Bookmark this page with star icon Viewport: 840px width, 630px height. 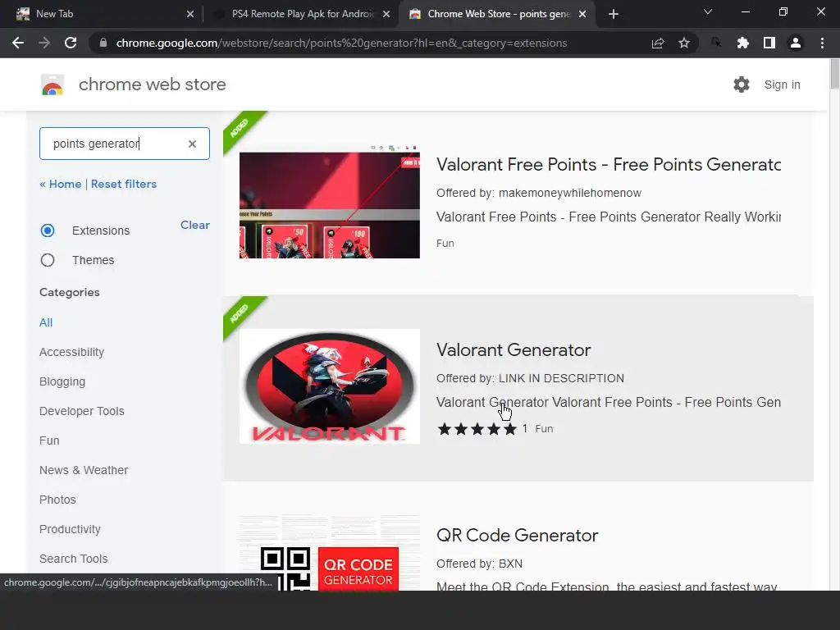684,43
